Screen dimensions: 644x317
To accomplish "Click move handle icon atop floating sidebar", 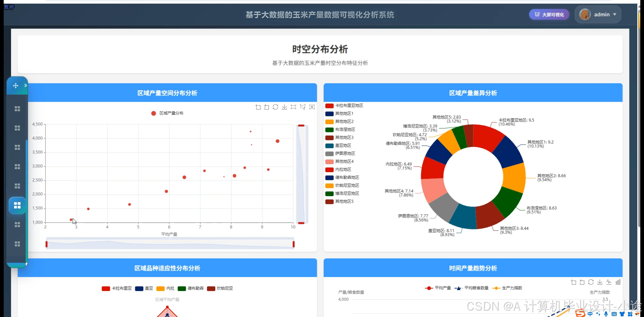I will [x=15, y=86].
